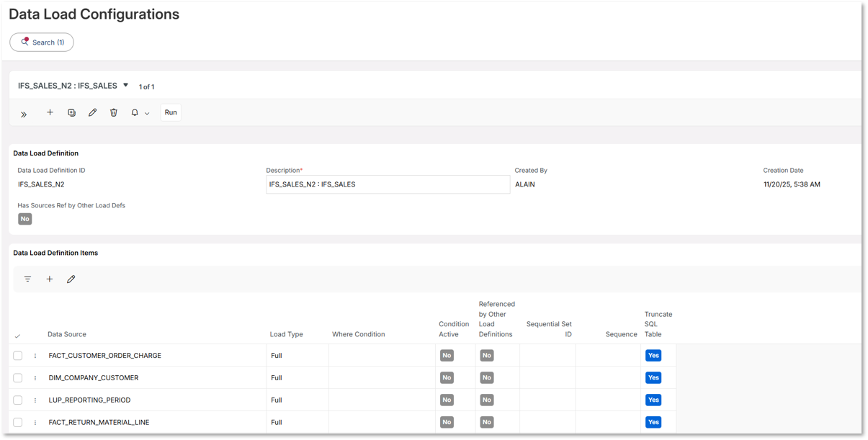Click the Creation Date value 11/20/25, 5:38 AM
Image resolution: width=868 pixels, height=440 pixels.
pyautogui.click(x=792, y=184)
